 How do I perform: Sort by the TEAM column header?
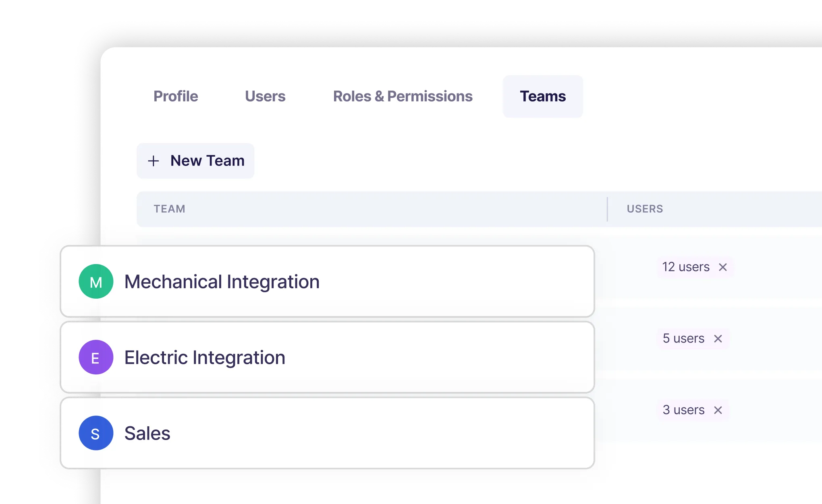169,209
